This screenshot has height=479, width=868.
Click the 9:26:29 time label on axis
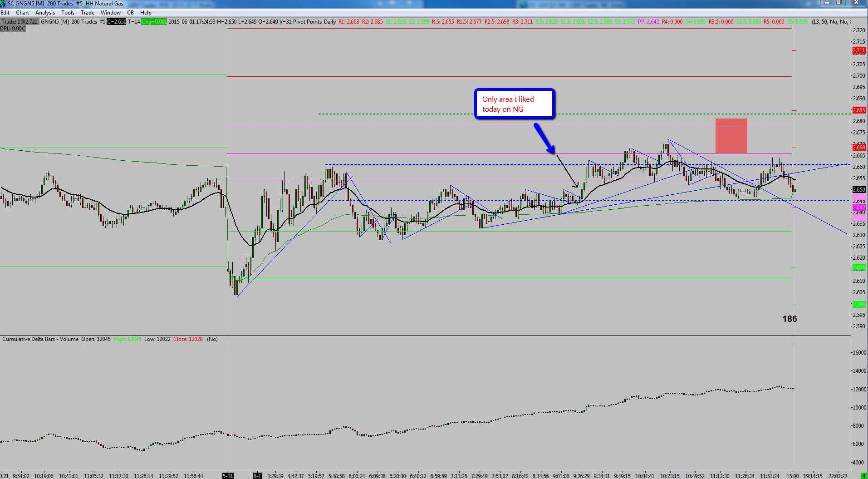click(581, 476)
